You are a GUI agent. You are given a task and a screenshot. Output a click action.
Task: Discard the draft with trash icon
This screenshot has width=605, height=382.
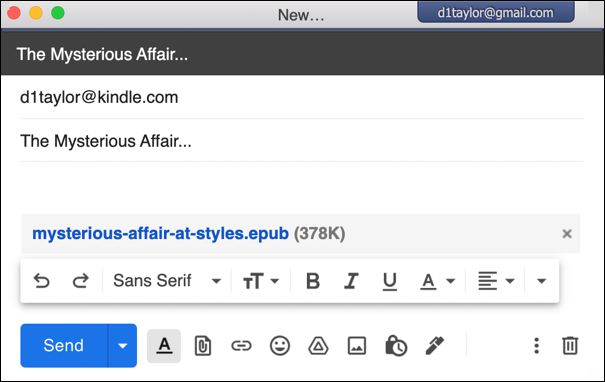[570, 346]
